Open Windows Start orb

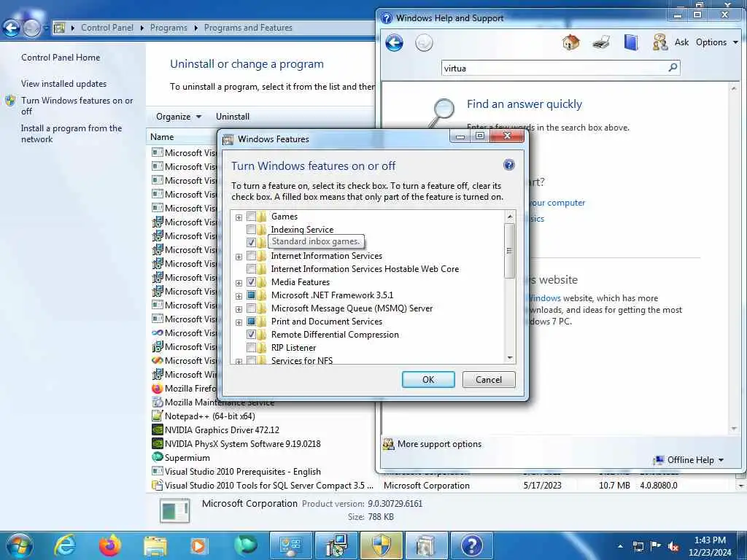[19, 545]
